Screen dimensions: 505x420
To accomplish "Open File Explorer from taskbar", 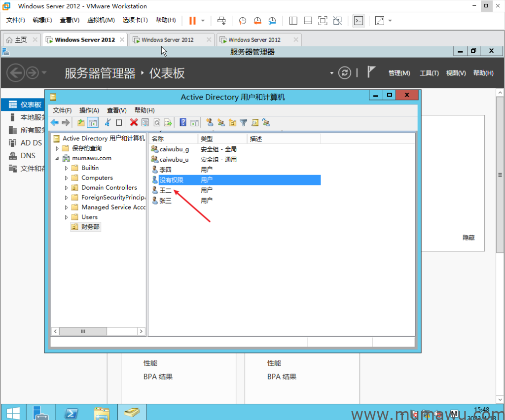I will tap(102, 413).
